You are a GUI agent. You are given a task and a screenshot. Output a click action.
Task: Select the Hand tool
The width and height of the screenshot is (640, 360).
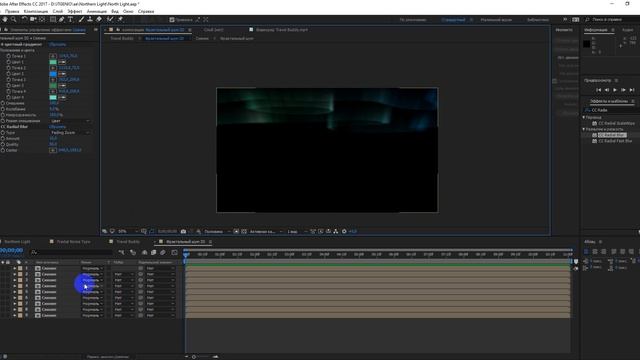pos(5,19)
